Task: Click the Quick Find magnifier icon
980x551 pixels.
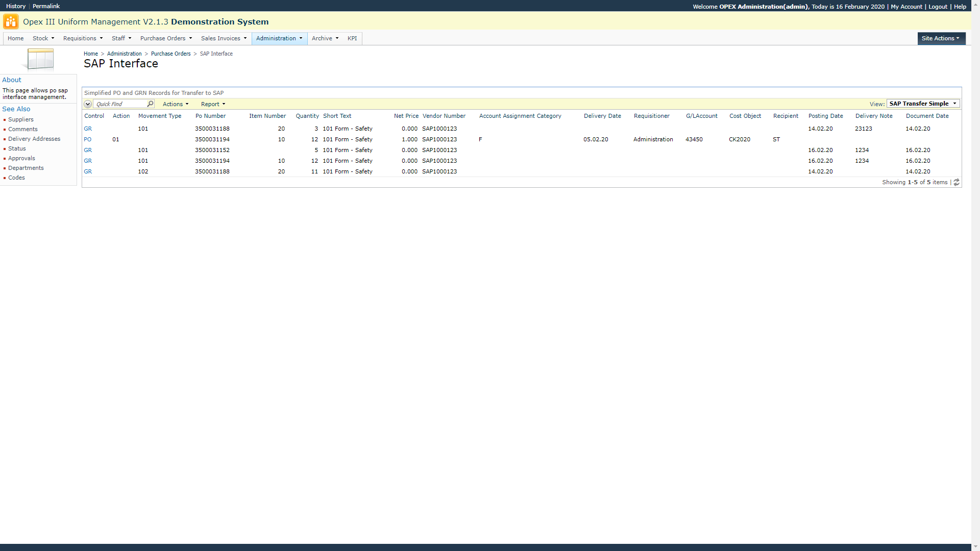Action: 150,104
